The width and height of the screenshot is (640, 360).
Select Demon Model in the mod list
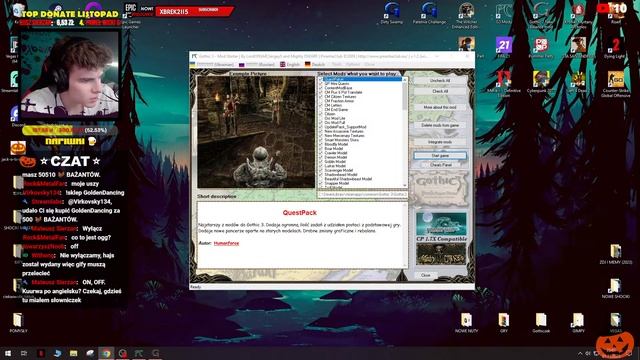tap(336, 157)
